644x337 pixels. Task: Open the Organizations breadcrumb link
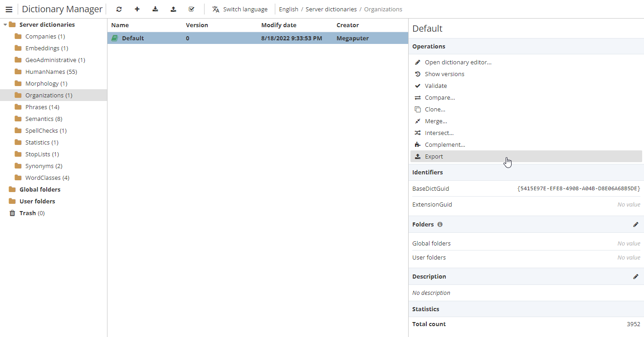[383, 9]
